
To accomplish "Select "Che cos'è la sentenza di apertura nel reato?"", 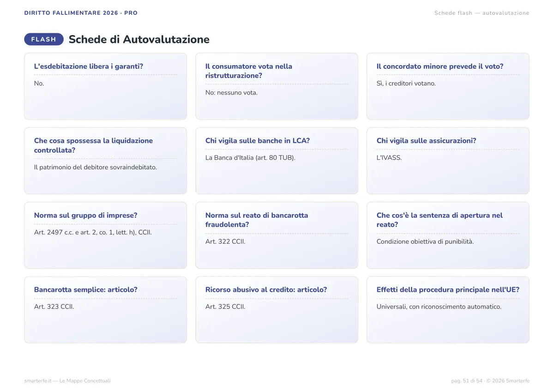I will coord(440,220).
